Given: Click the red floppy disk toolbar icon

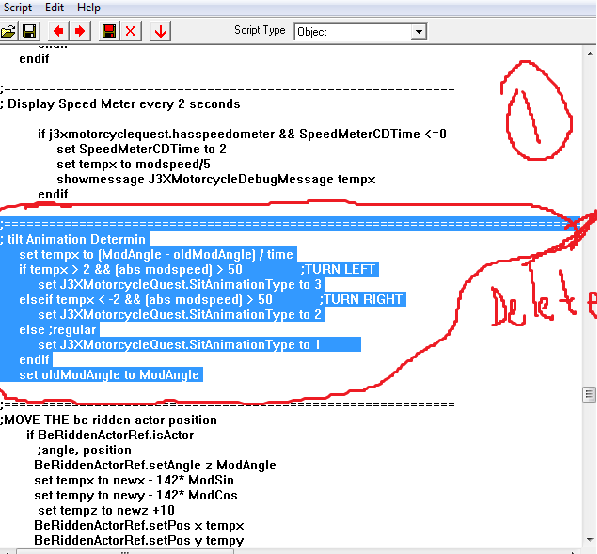Looking at the screenshot, I should coord(109,31).
